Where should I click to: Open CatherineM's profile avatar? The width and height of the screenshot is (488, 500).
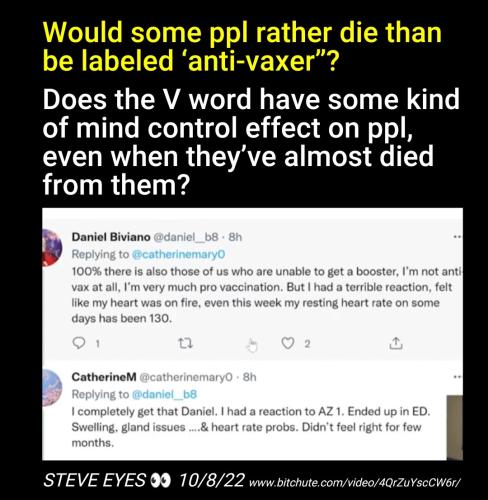[x=52, y=388]
